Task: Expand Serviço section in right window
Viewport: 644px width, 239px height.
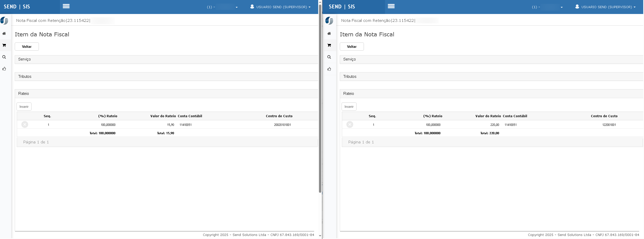Action: (491, 59)
